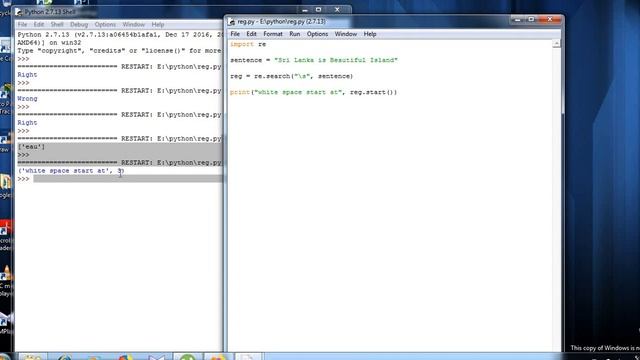Image resolution: width=640 pixels, height=360 pixels.
Task: Click the print statement line in editor
Action: point(313,92)
